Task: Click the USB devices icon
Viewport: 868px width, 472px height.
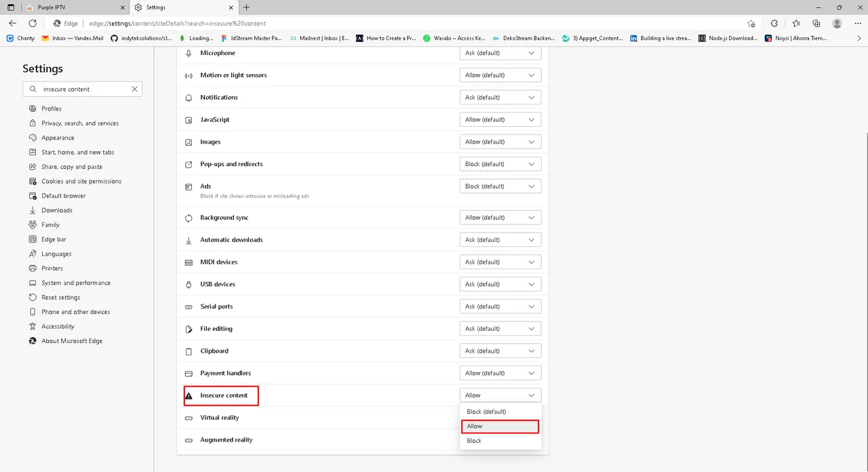Action: 189,284
